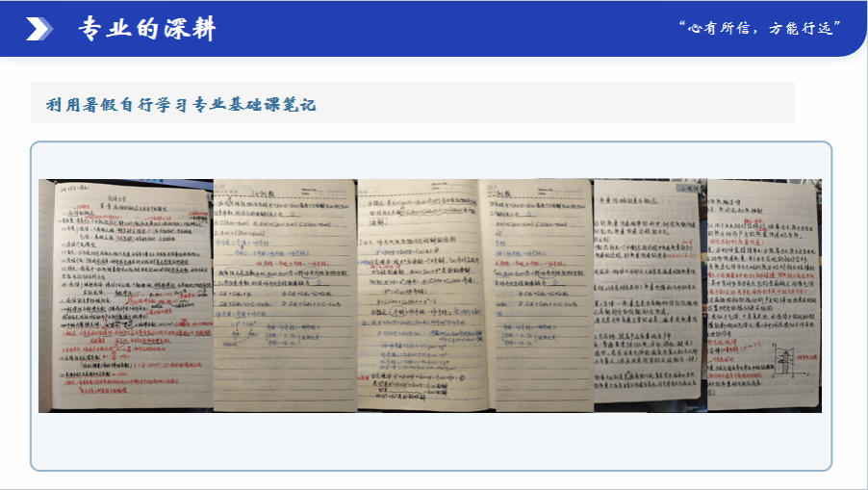Click empty area below photos inside rounded frame
This screenshot has width=868, height=490.
(430, 441)
